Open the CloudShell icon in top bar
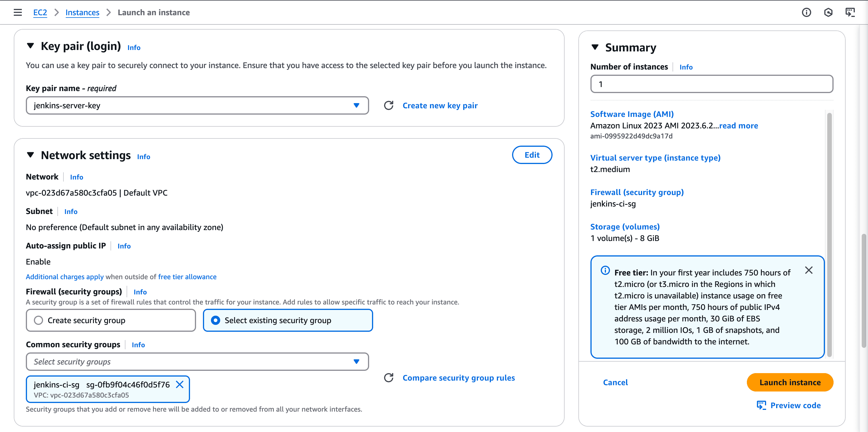868x432 pixels. click(x=850, y=12)
